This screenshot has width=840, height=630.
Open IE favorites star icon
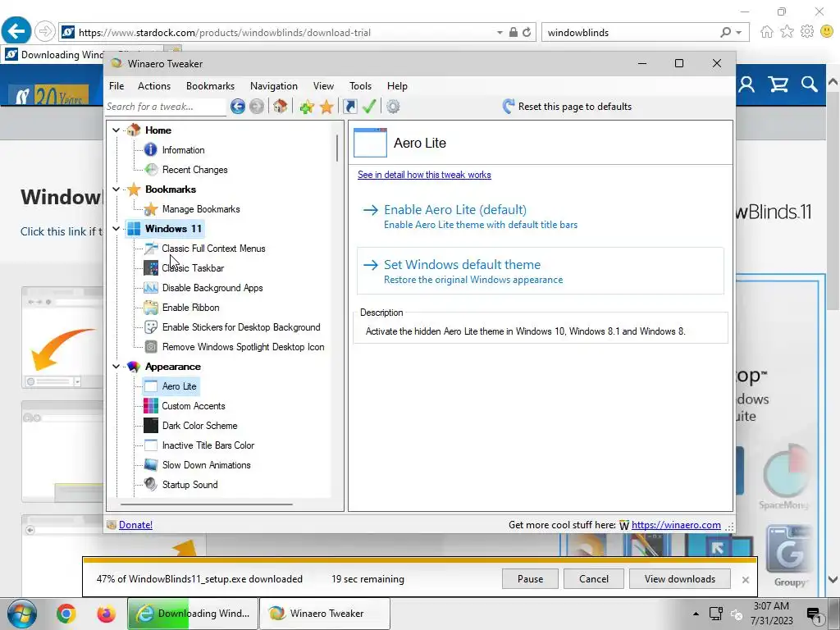tap(787, 32)
